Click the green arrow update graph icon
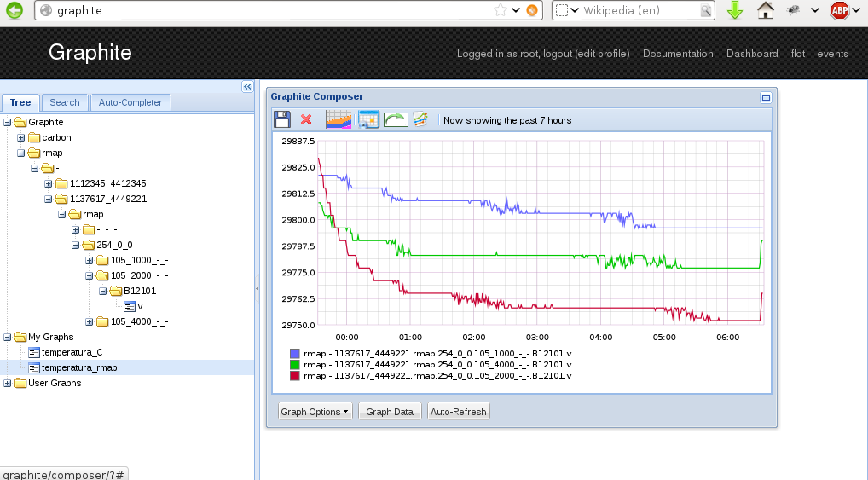 [x=396, y=120]
